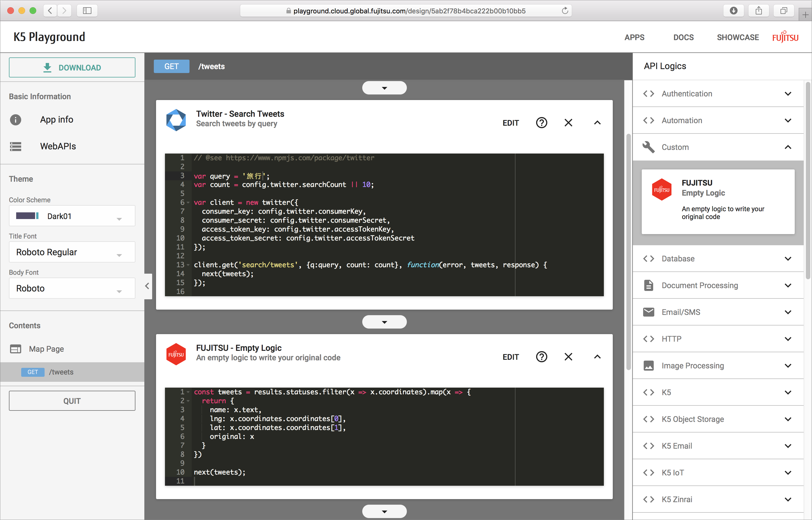The width and height of the screenshot is (812, 520).
Task: Click insert-logic arrow below Empty Logic card
Action: coord(384,511)
